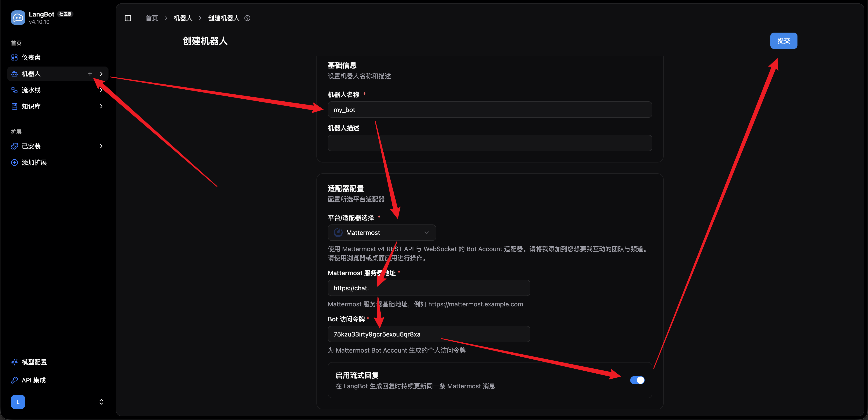868x420 pixels.
Task: Click the API 集成 key icon
Action: tap(14, 380)
